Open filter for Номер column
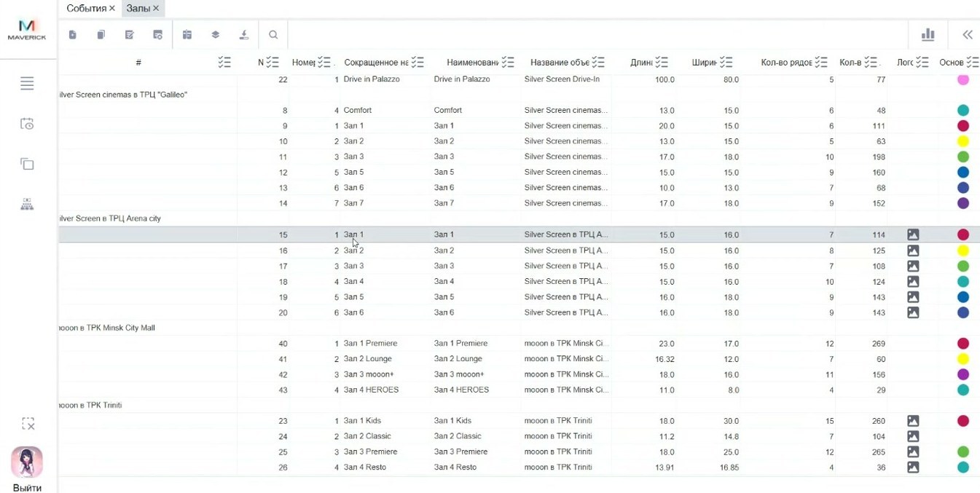This screenshot has height=493, width=980. click(x=324, y=63)
